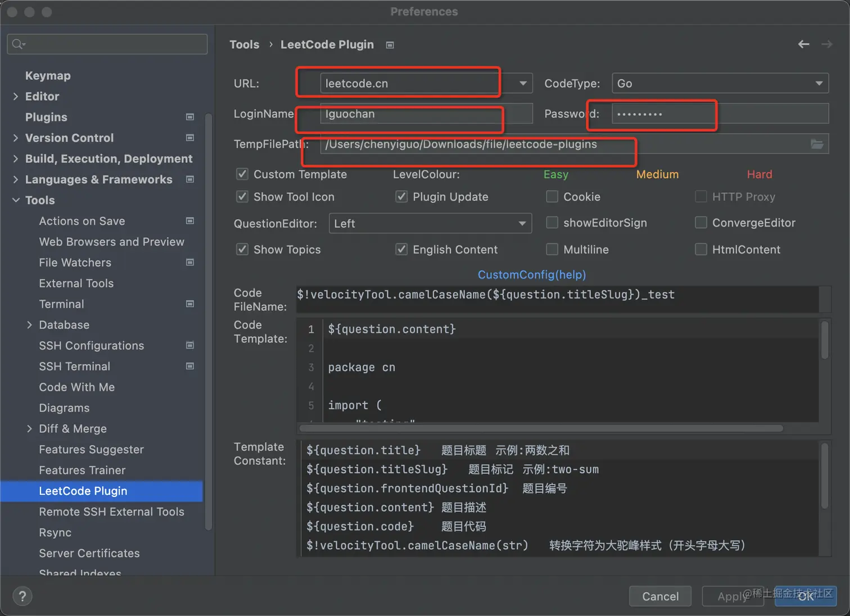The height and width of the screenshot is (616, 850).
Task: Open the CustomConfig(help) link
Action: tap(532, 275)
